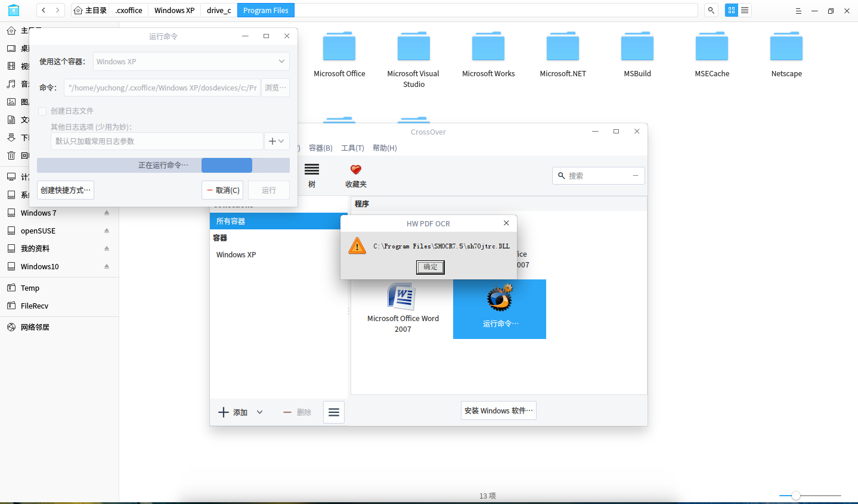Click the file manager search icon
The height and width of the screenshot is (504, 858).
[711, 10]
